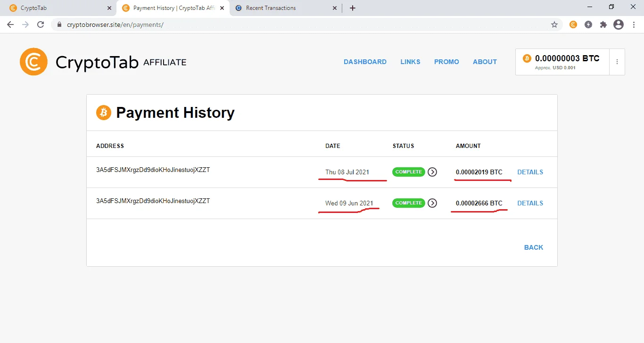Open the Chrome profile avatar
Viewport: 644px width, 343px height.
tap(619, 24)
